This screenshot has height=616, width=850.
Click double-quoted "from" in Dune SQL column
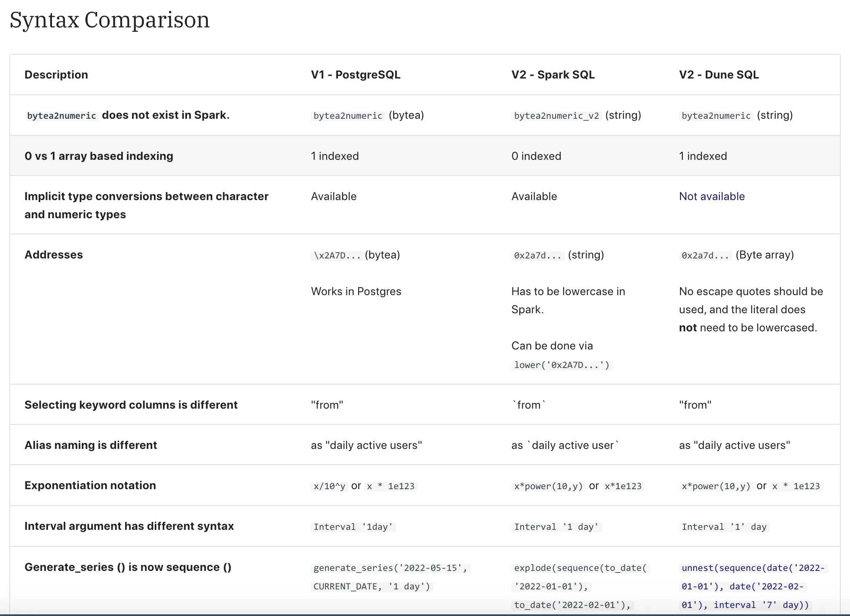pos(695,405)
